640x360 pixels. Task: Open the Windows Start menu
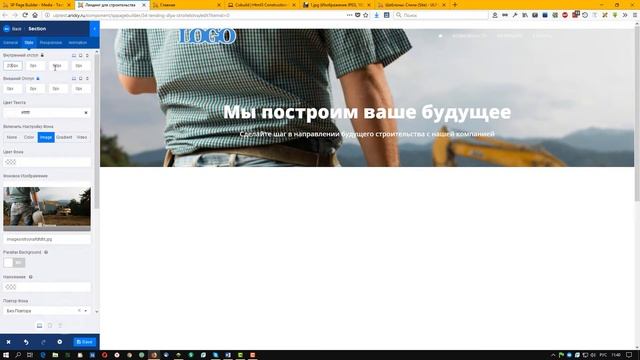pyautogui.click(x=6, y=355)
